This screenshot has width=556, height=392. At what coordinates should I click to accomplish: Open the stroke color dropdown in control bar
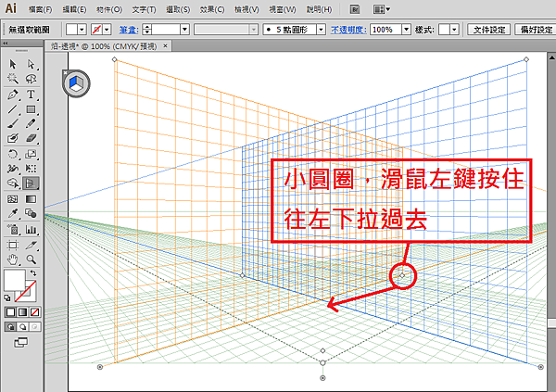(x=107, y=30)
